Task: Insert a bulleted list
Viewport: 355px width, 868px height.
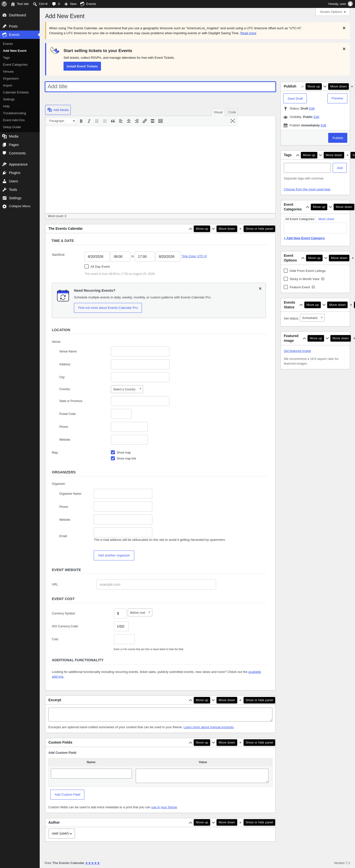Action: pos(97,121)
